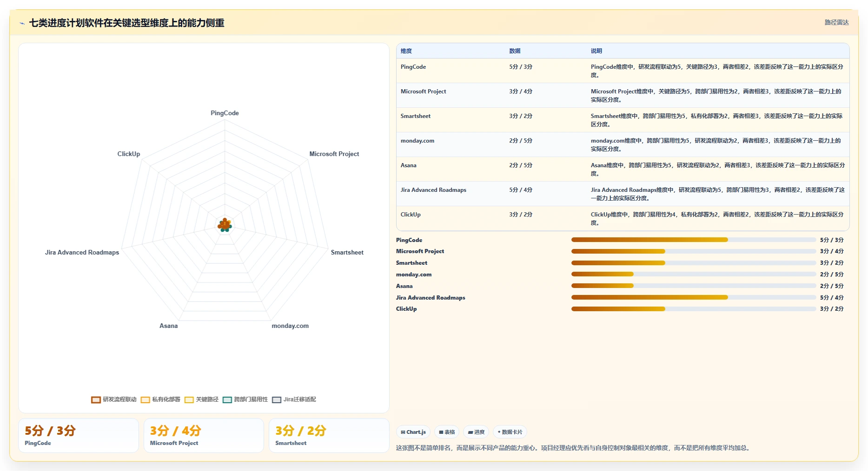Click the Asana radar axis label

(x=169, y=326)
